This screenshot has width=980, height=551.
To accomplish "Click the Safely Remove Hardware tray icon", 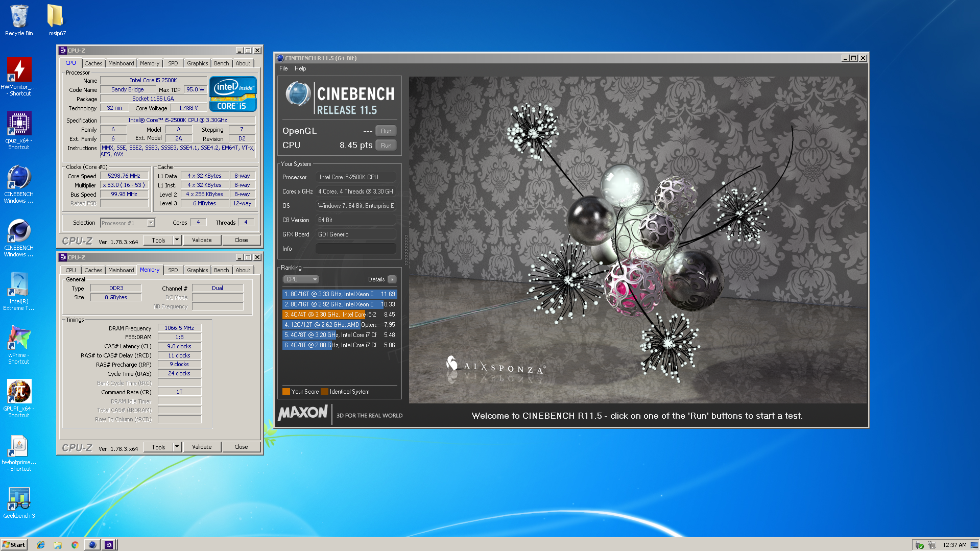I will click(919, 545).
